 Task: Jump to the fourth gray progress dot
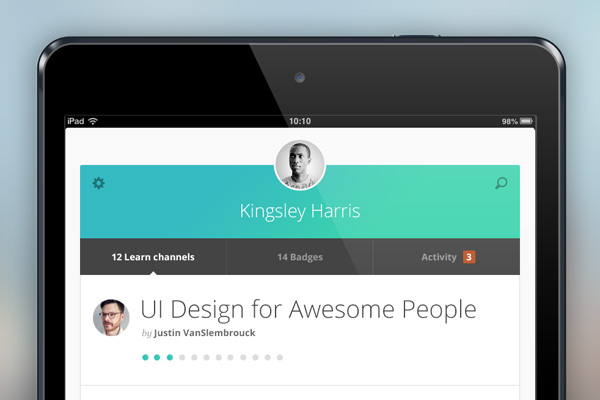182,357
